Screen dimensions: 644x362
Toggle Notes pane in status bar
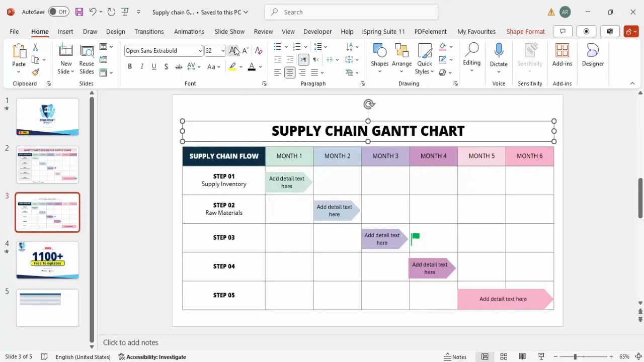point(455,356)
